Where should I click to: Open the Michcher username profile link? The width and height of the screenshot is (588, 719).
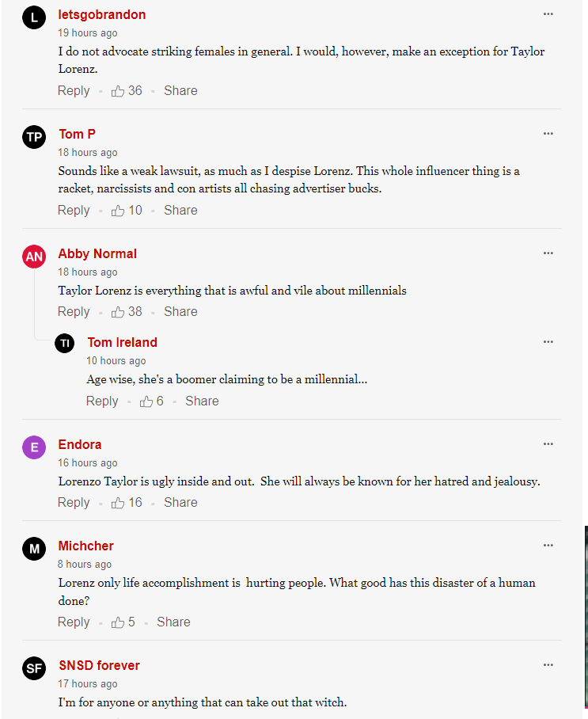85,546
